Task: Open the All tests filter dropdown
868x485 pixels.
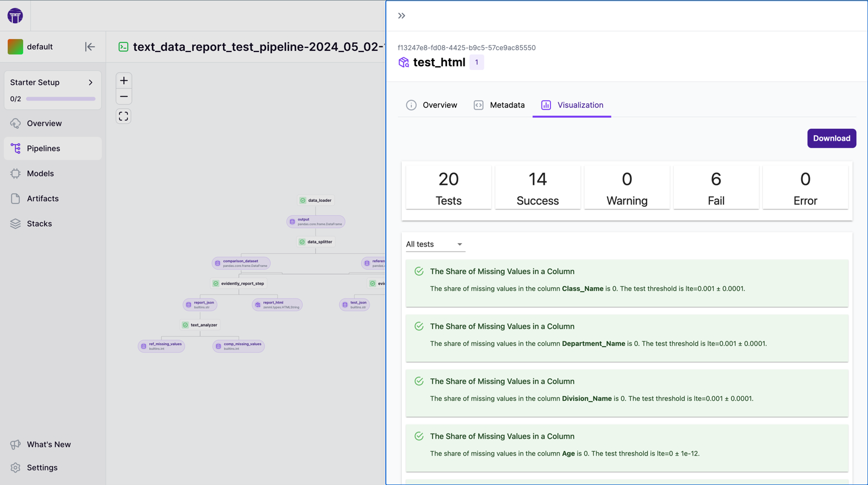Action: [434, 244]
